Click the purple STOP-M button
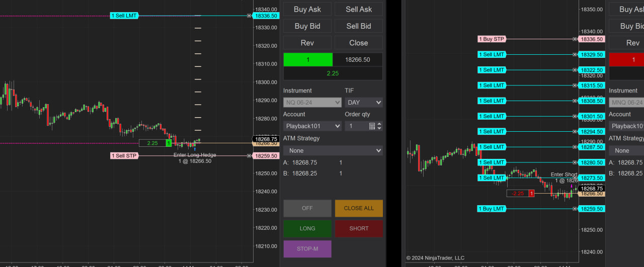Screen dimensions: 644x267 pos(307,249)
